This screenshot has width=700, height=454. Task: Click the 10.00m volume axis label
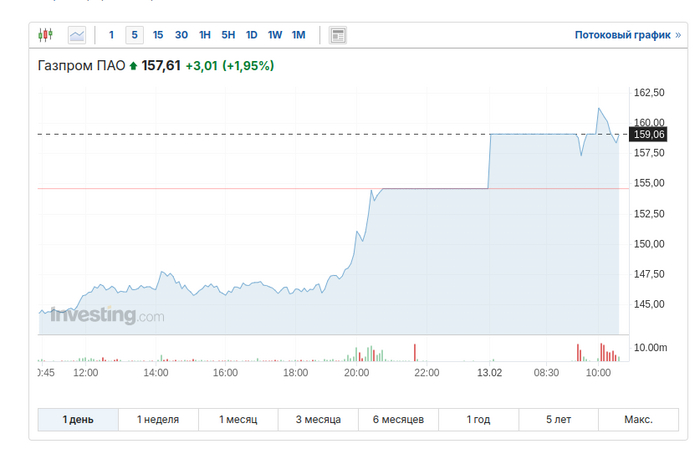click(650, 348)
